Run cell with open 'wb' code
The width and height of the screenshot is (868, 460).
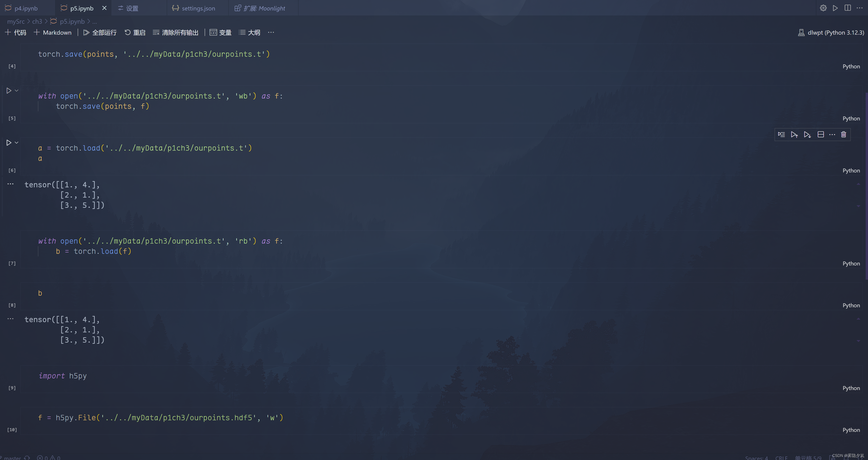coord(9,91)
